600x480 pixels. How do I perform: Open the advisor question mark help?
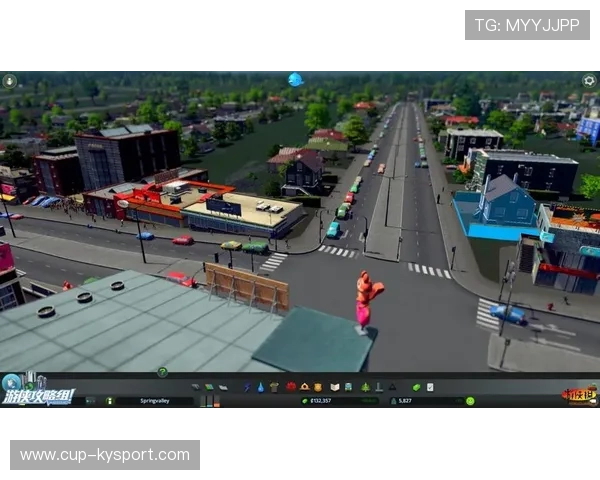pyautogui.click(x=162, y=372)
